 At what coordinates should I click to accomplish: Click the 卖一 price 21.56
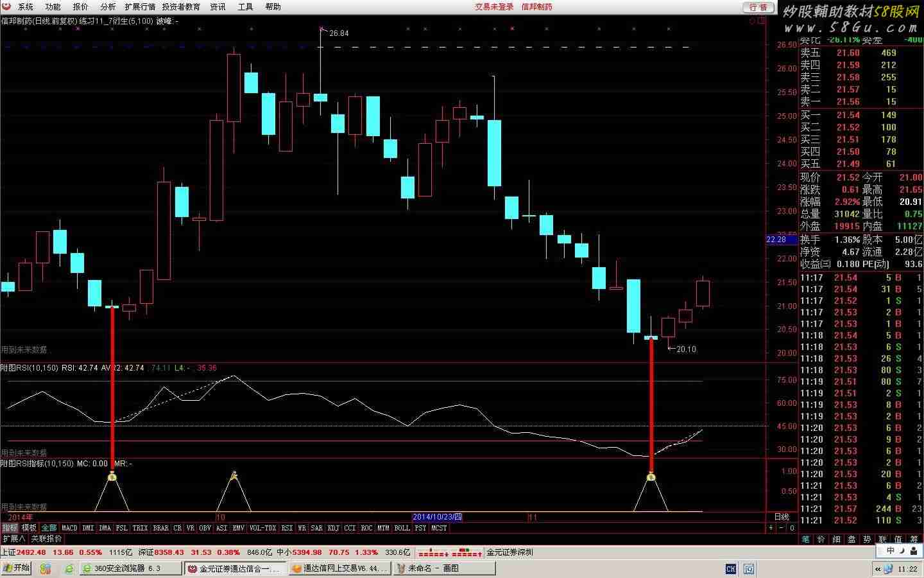pyautogui.click(x=848, y=101)
